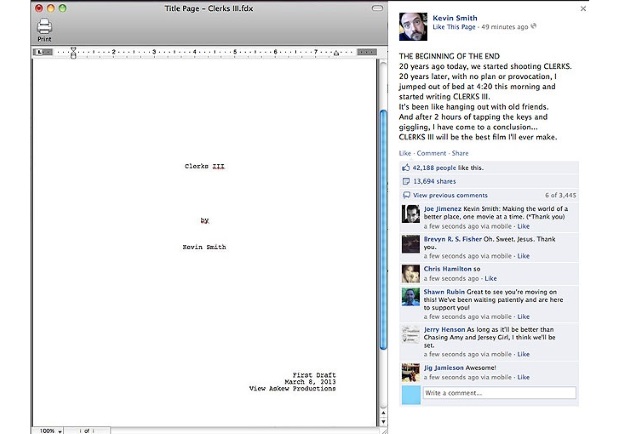620x434 pixels.
Task: Click Jig Jamieson's avatar thumbnail
Action: pos(411,373)
